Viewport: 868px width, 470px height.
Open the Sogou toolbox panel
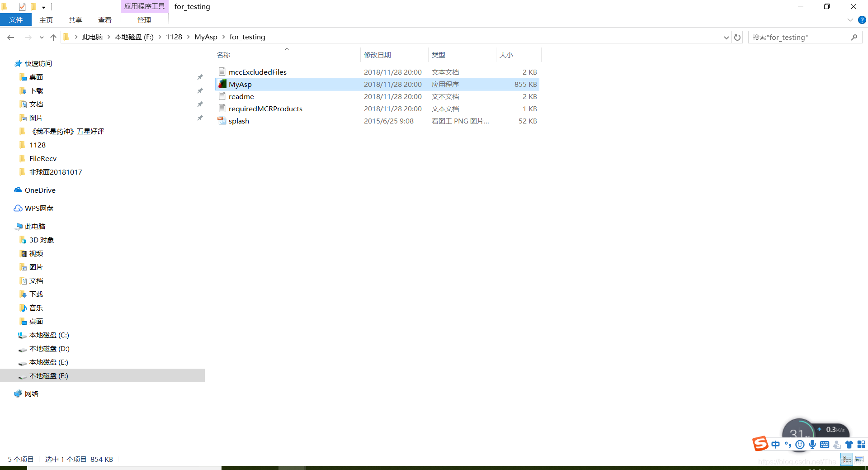[x=863, y=445]
